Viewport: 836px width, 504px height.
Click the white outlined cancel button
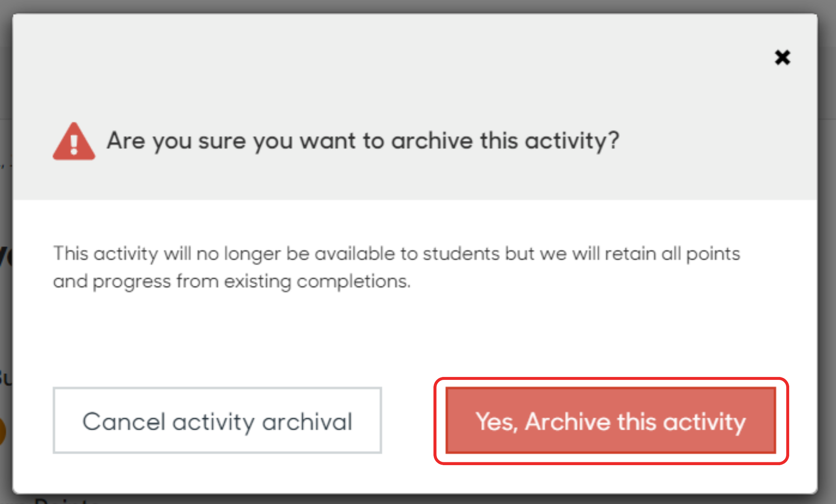217,420
